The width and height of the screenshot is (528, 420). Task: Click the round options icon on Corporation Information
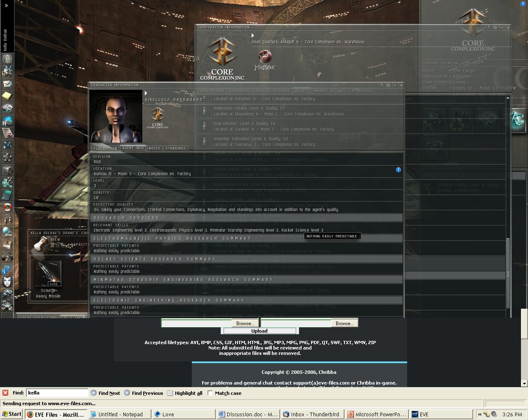(495, 27)
